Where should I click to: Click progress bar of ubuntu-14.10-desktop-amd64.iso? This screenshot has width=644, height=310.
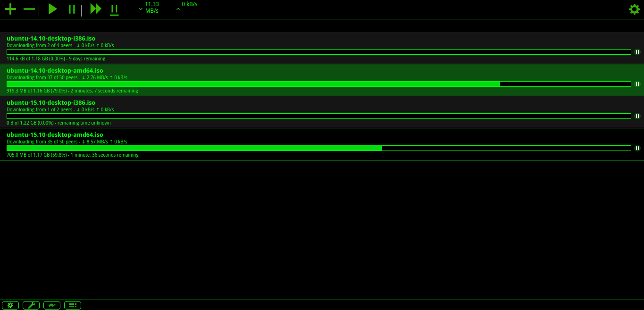tap(319, 84)
